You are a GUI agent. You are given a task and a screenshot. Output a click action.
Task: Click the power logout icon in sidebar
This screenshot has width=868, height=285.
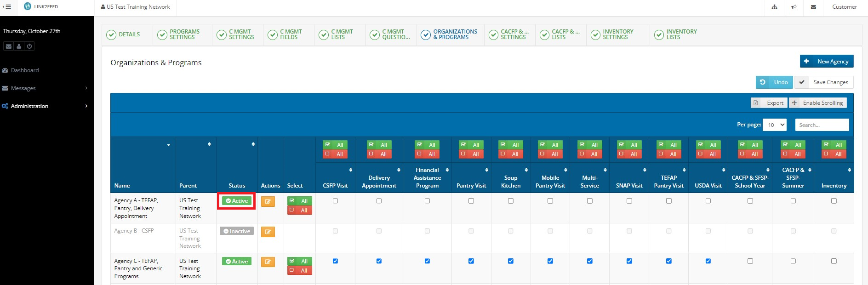29,46
